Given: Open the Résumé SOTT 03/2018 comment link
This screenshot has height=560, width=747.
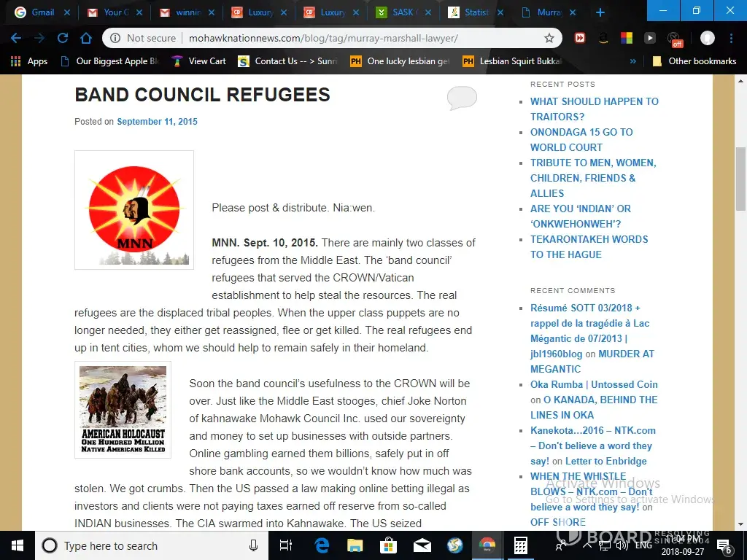Looking at the screenshot, I should pos(589,331).
